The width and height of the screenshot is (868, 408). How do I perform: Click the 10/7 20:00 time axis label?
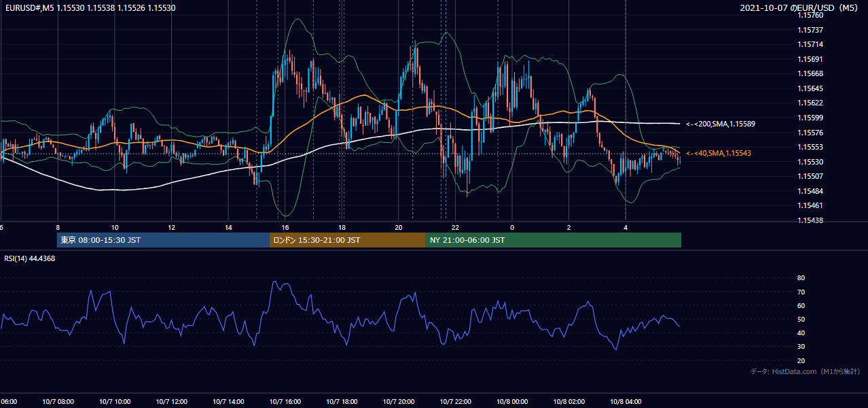click(399, 402)
